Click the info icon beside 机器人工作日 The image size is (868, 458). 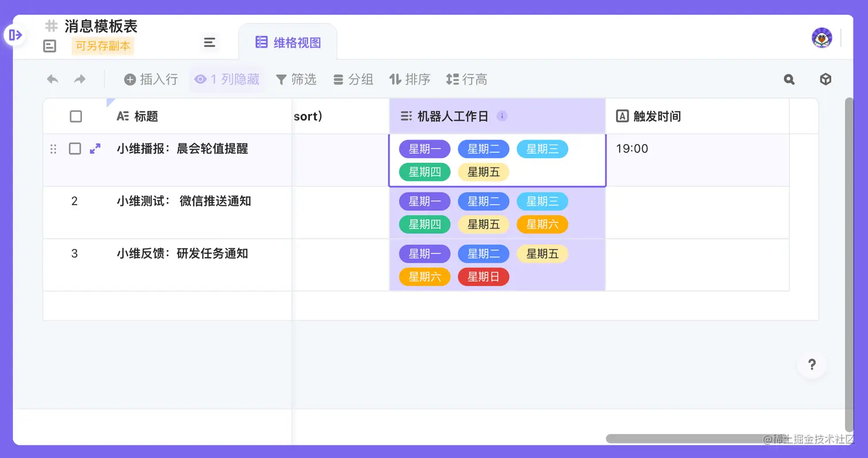[502, 116]
